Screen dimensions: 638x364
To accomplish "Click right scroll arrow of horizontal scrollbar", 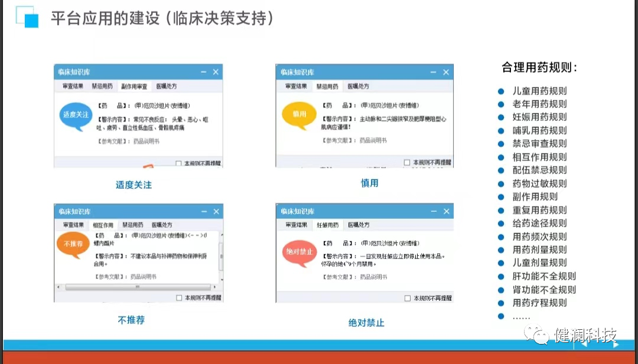I will point(214,287).
